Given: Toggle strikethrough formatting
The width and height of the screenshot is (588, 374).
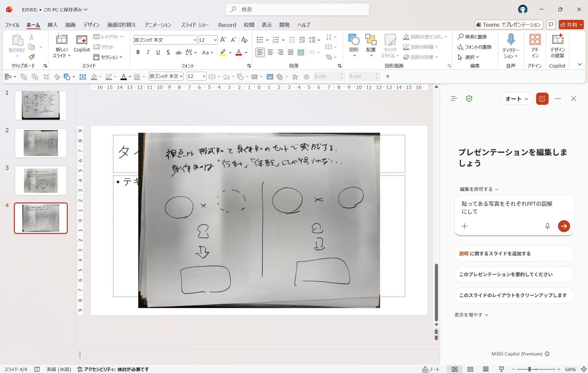Looking at the screenshot, I should 179,52.
